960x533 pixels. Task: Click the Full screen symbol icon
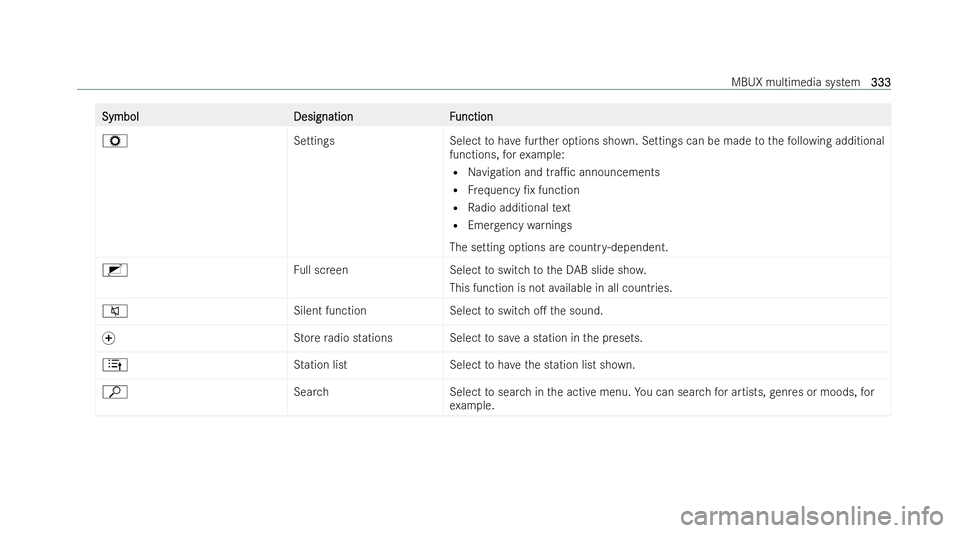(x=115, y=270)
